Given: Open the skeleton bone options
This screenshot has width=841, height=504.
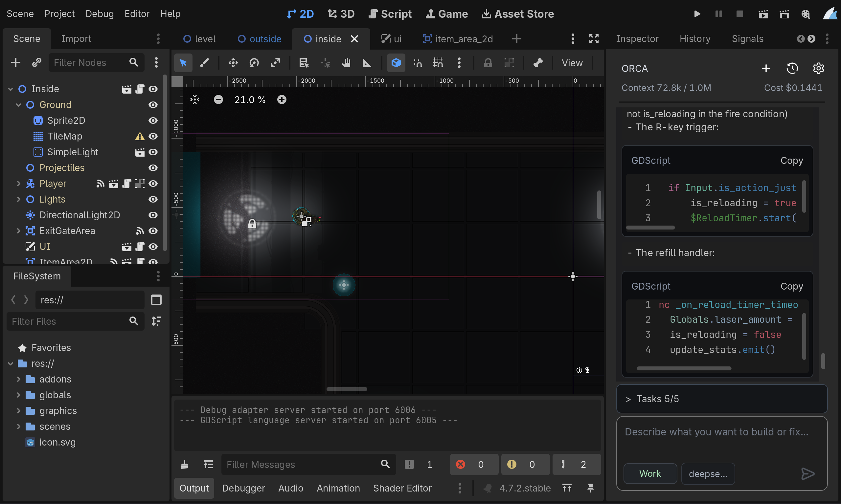Looking at the screenshot, I should click(x=538, y=63).
